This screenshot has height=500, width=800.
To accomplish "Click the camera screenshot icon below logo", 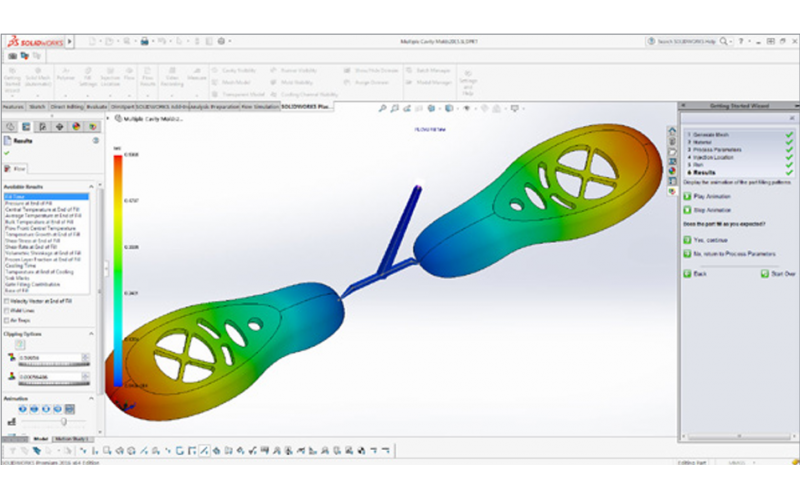I will pyautogui.click(x=12, y=56).
